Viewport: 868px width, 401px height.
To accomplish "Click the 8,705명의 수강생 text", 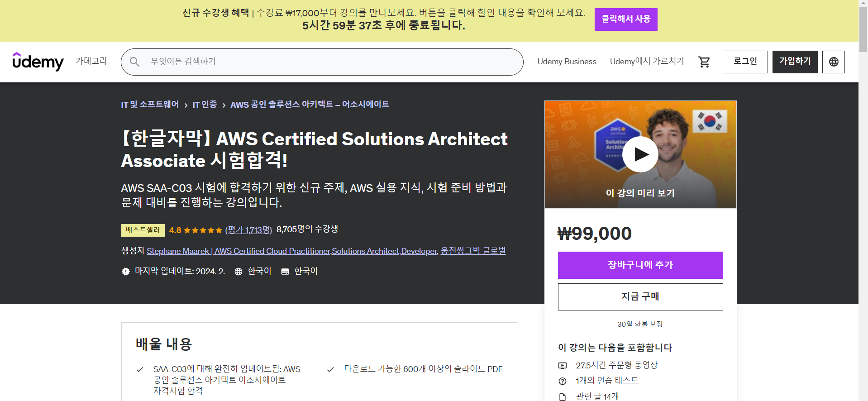I will (x=307, y=229).
